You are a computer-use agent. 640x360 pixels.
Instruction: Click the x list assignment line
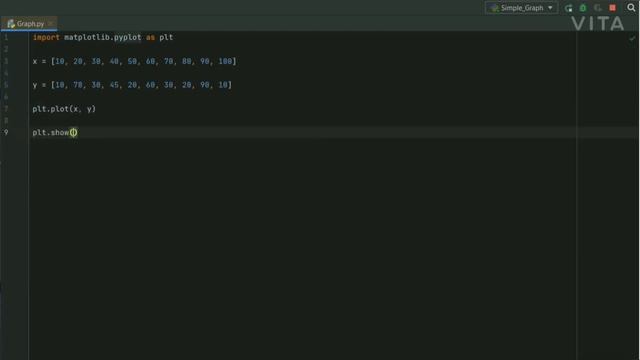pyautogui.click(x=134, y=61)
